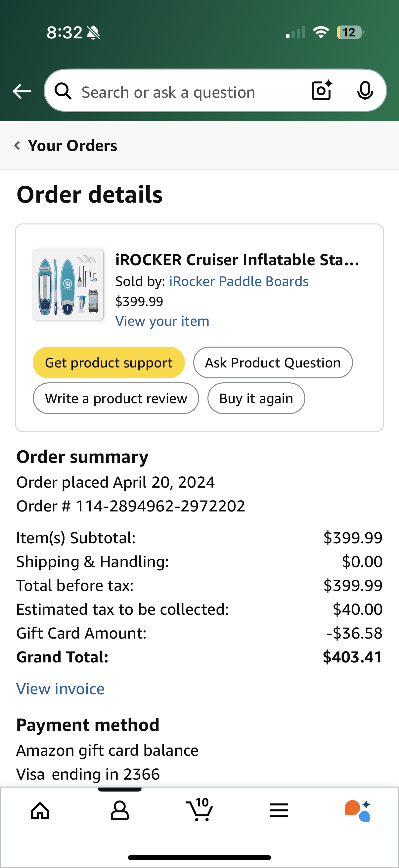Open the camera lens search icon

click(321, 91)
